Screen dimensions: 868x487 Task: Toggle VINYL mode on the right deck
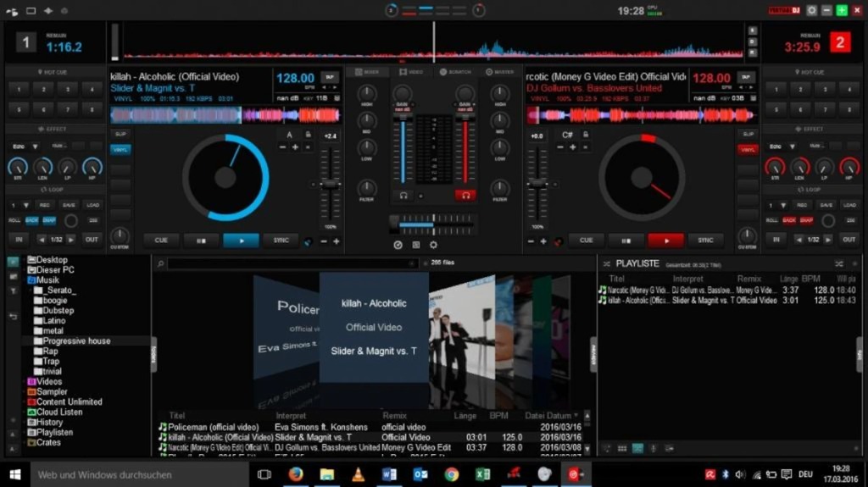tap(748, 149)
